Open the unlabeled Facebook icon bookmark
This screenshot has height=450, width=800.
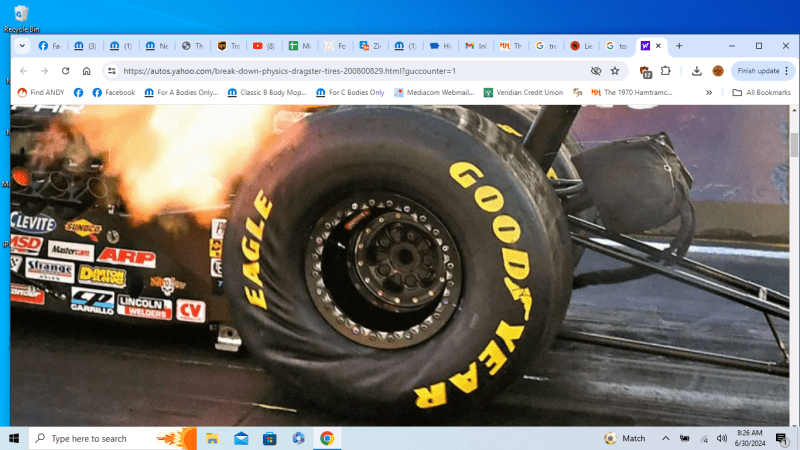tap(78, 92)
